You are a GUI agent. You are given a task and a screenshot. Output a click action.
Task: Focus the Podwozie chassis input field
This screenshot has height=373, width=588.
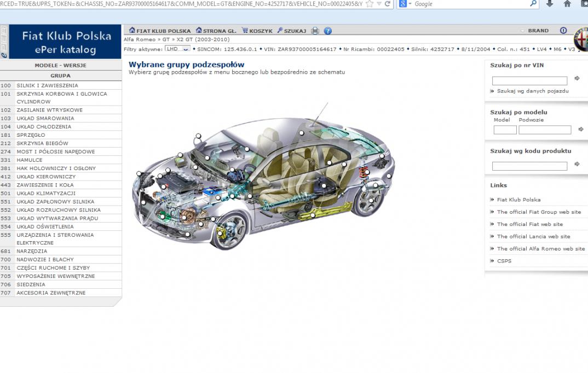click(545, 130)
